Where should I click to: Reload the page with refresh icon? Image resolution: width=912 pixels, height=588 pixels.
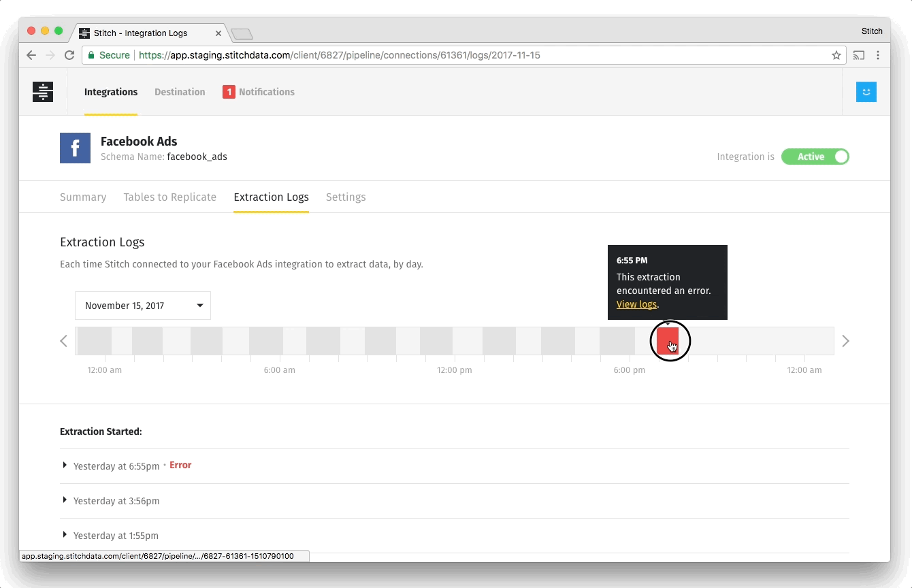point(69,55)
